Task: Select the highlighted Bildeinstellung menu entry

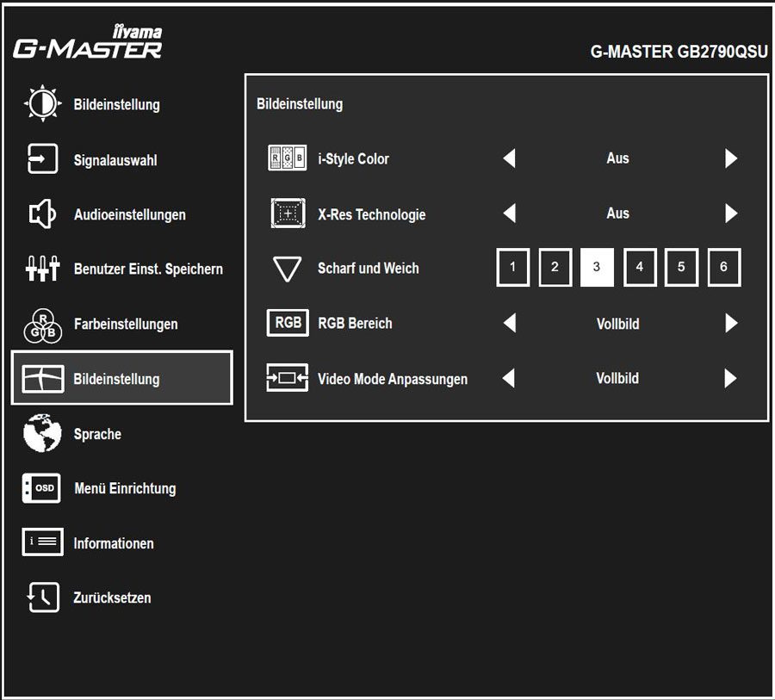Action: 122,378
